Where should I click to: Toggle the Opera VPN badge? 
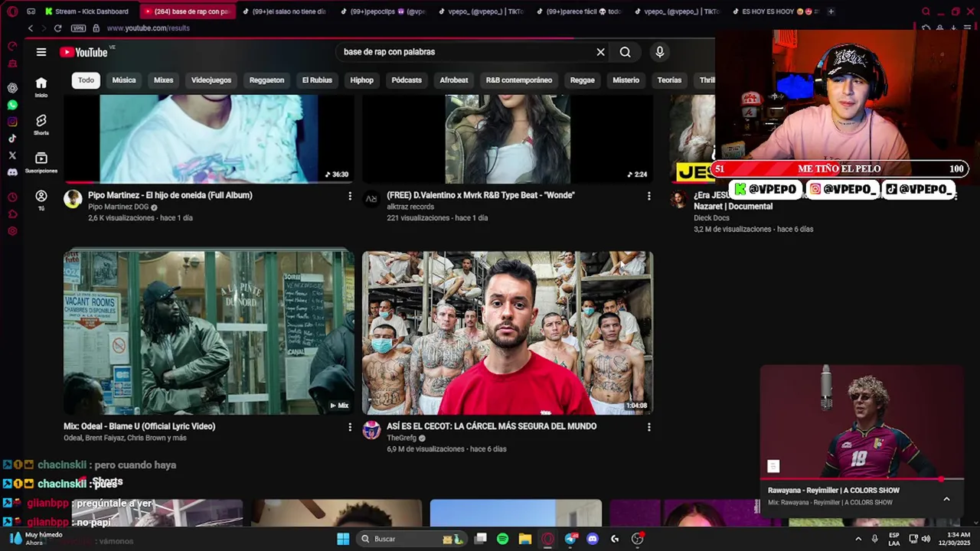78,28
